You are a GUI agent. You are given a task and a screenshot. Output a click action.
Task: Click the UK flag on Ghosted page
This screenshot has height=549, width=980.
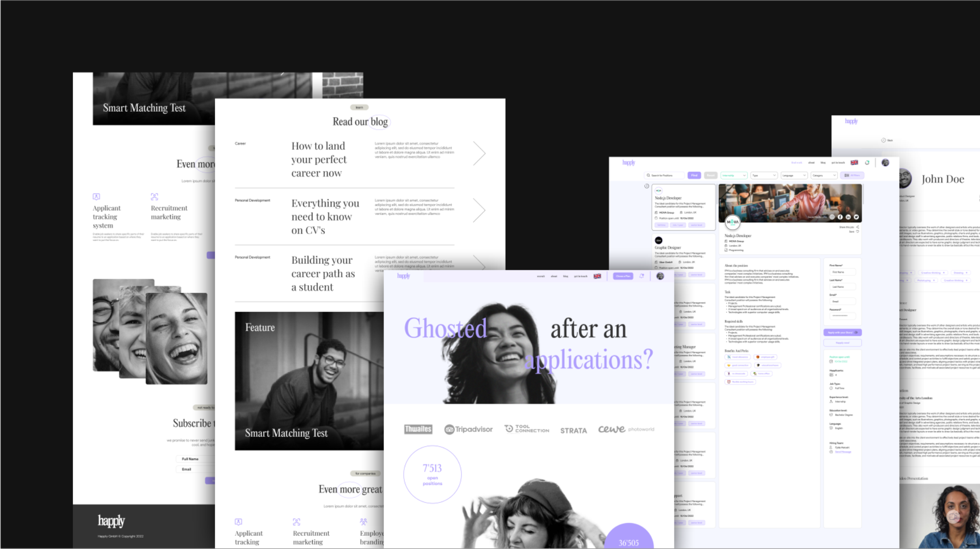click(597, 276)
